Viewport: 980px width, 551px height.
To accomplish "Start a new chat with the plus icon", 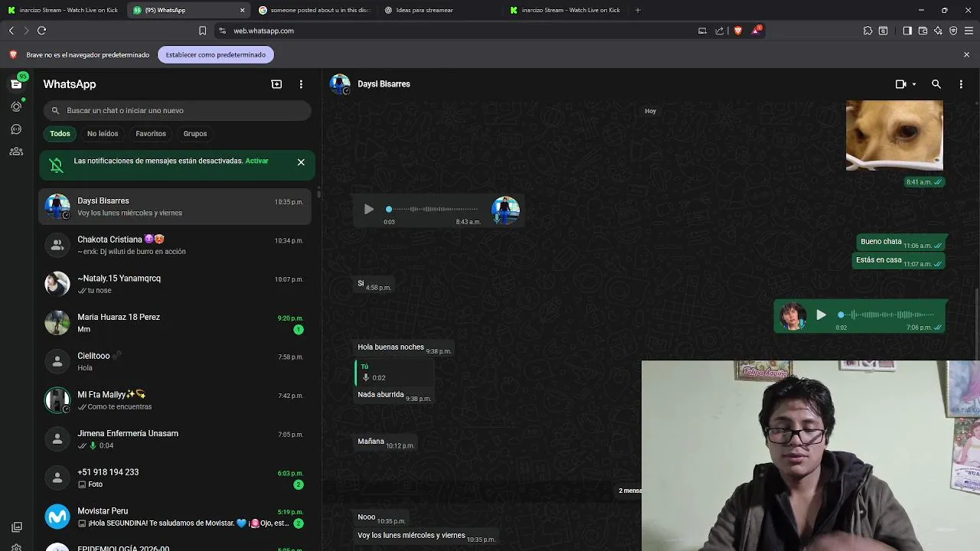I will tap(276, 84).
